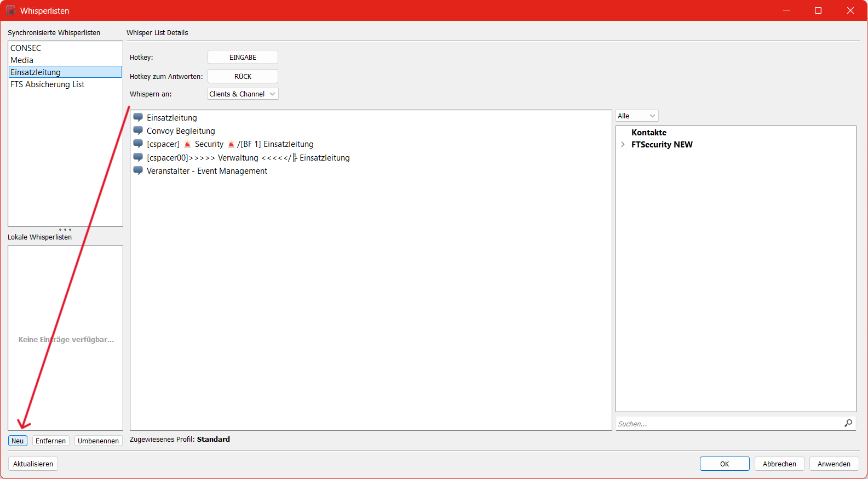Click the magnifier icon in Suchen field
This screenshot has width=868, height=479.
[848, 423]
